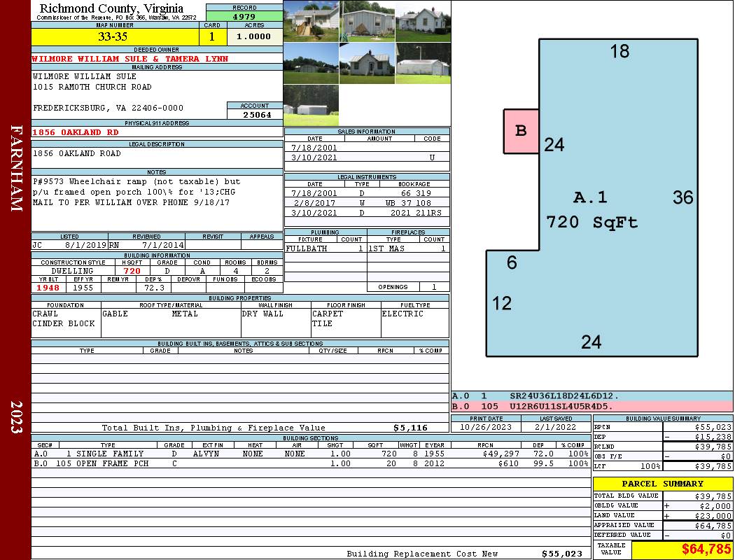Click the pink porch section B in sketch
735x560 pixels.
click(x=521, y=131)
